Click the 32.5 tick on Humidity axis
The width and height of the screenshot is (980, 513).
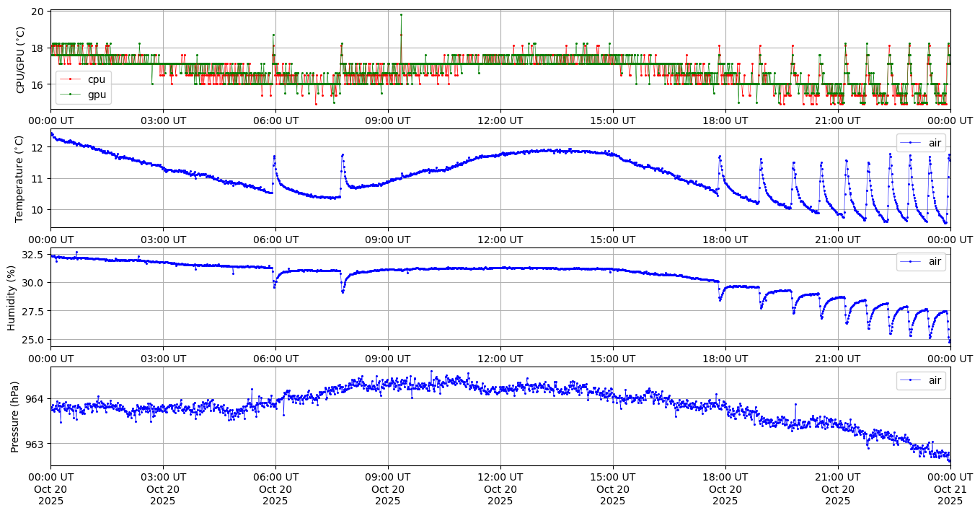tap(32, 255)
